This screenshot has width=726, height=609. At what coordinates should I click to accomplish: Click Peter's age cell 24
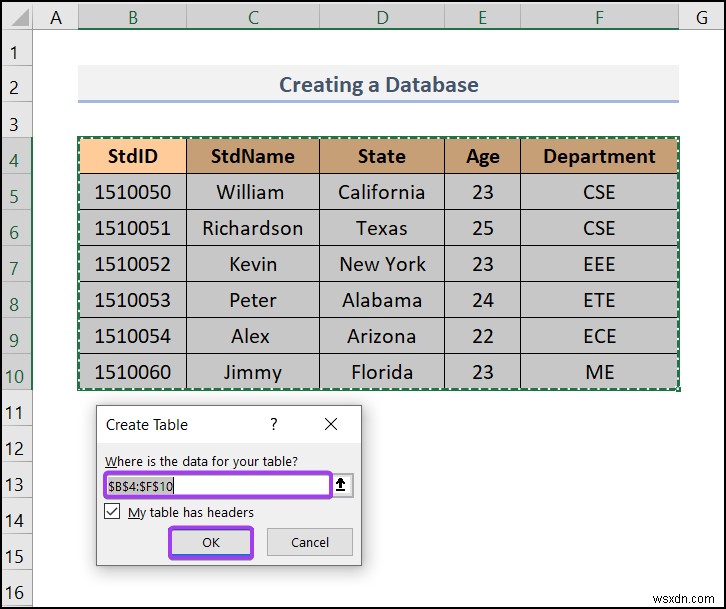tap(482, 300)
